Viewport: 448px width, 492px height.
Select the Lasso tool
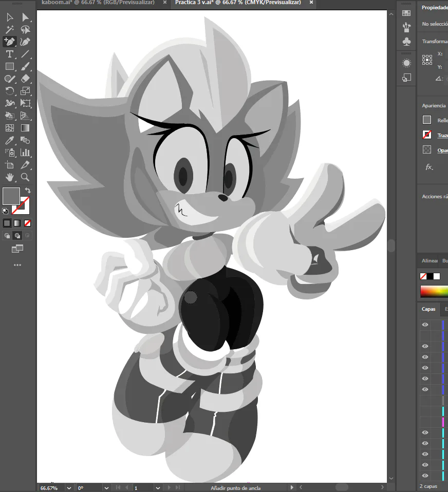25,29
